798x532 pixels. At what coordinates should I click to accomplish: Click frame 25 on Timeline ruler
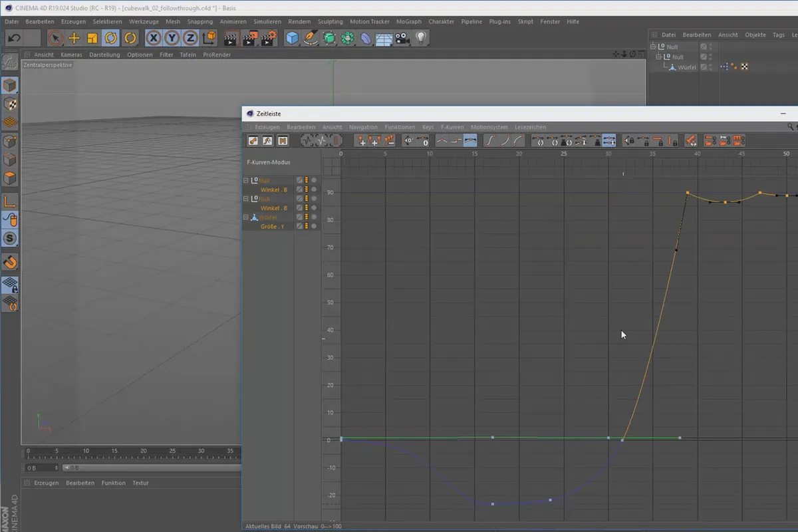click(563, 154)
